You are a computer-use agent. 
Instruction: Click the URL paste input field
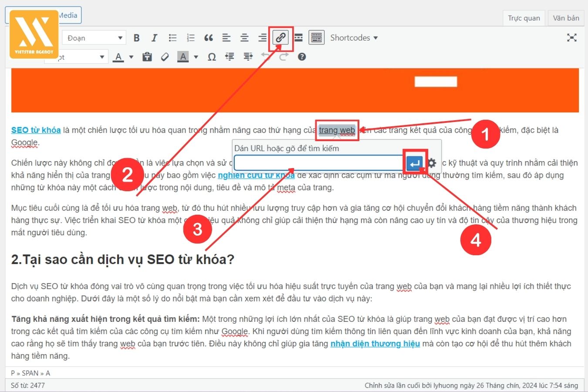coord(319,163)
